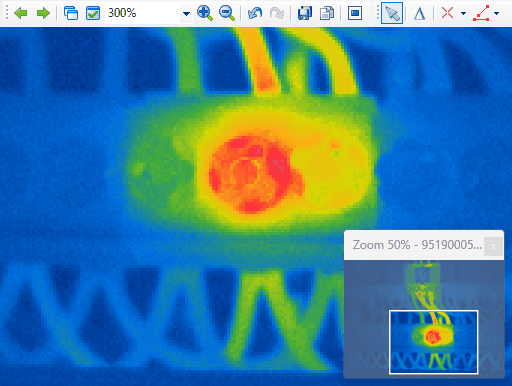512x386 pixels.
Task: Save the thermal image
Action: pyautogui.click(x=305, y=13)
